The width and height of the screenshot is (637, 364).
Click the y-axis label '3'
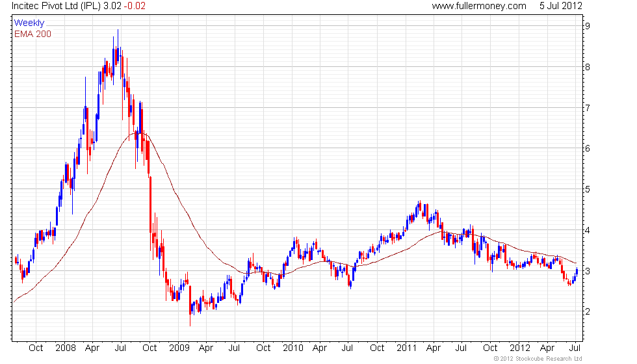click(x=588, y=272)
